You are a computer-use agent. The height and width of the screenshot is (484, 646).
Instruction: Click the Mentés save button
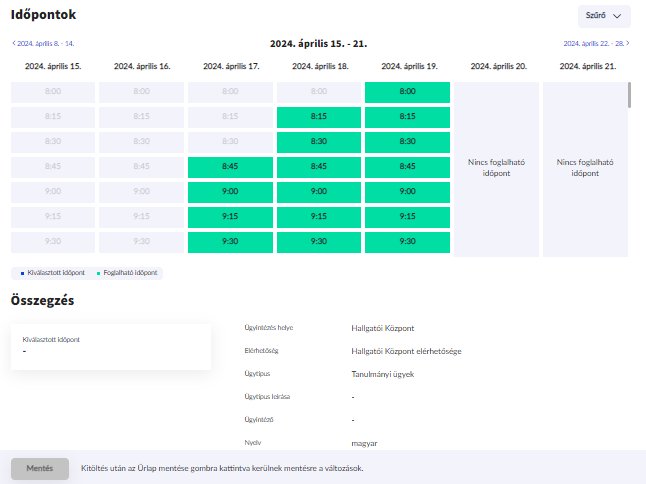pyautogui.click(x=40, y=468)
